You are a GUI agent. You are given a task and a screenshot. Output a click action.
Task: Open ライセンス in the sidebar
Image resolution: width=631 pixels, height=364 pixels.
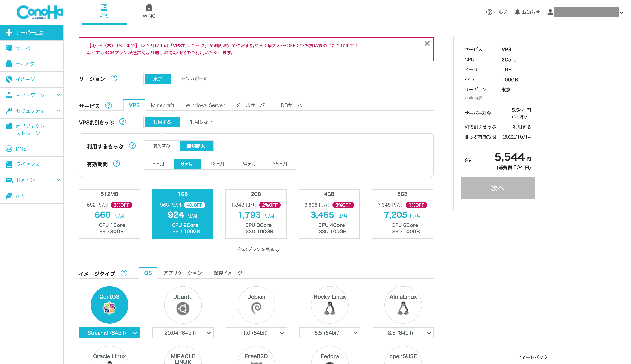point(32,164)
